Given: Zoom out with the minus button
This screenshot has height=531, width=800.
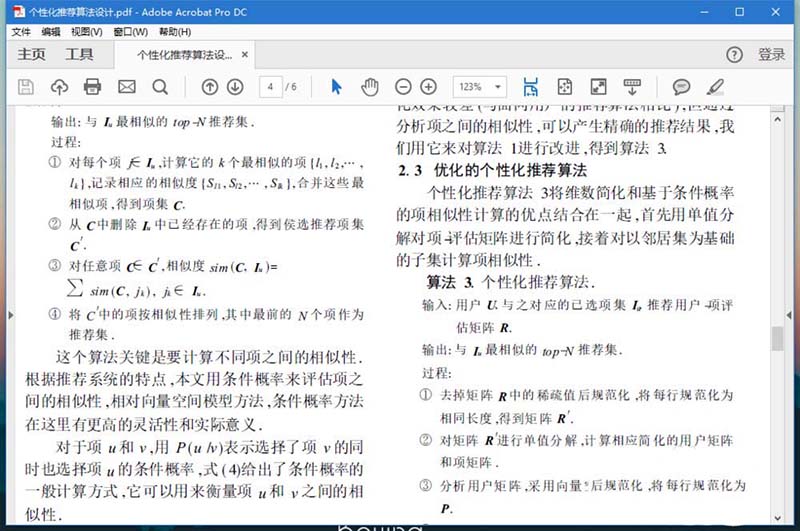Looking at the screenshot, I should coord(403,87).
